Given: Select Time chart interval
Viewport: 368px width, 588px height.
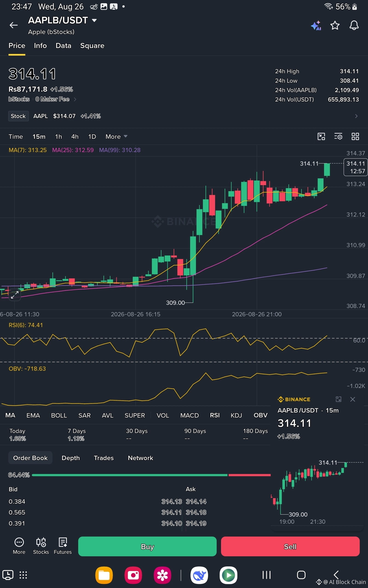Looking at the screenshot, I should point(16,137).
